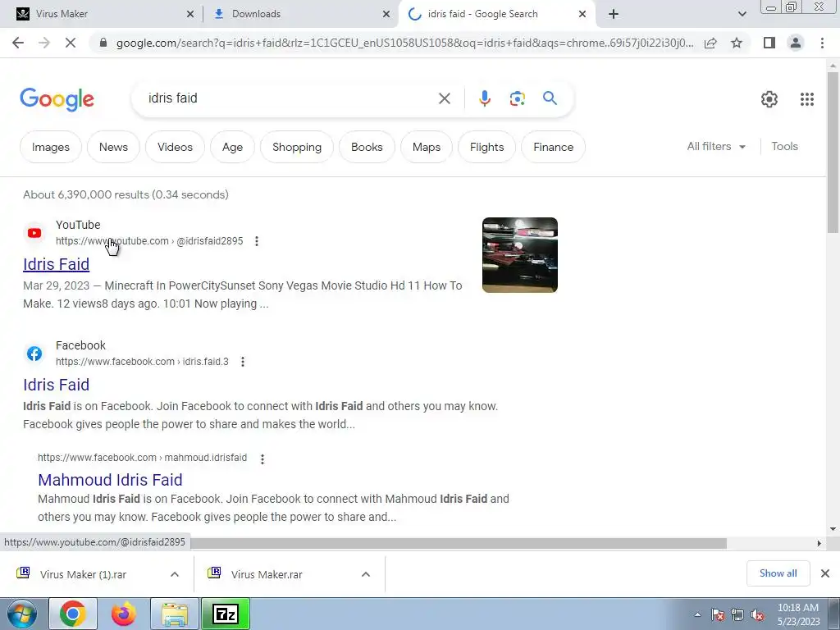Open the Chrome profile menu
Screen dimensions: 840x630
[x=796, y=43]
